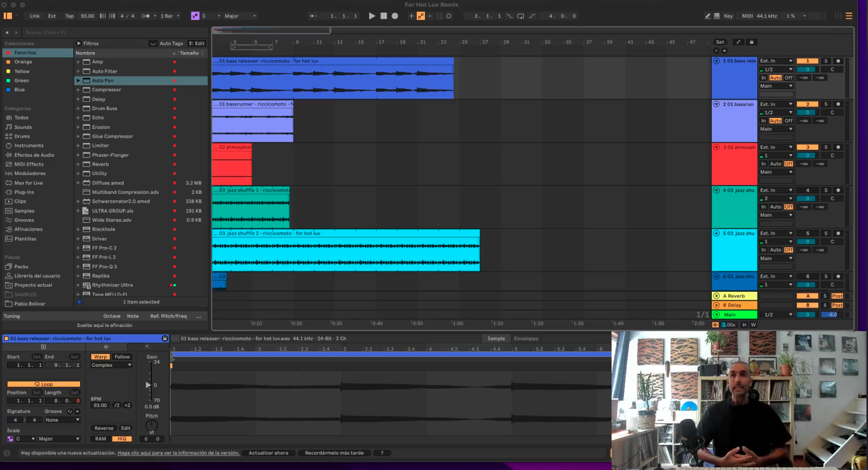Toggle the Warp switch in clip view

[100, 357]
